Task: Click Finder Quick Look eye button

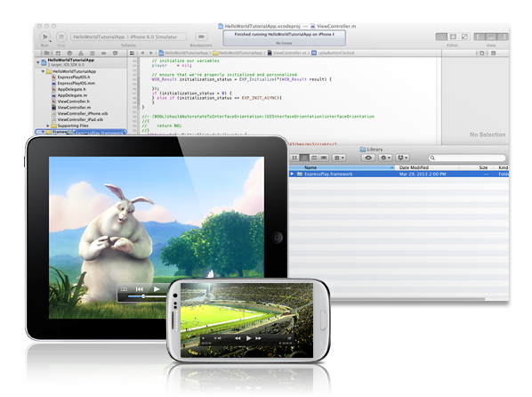Action: pyautogui.click(x=368, y=158)
